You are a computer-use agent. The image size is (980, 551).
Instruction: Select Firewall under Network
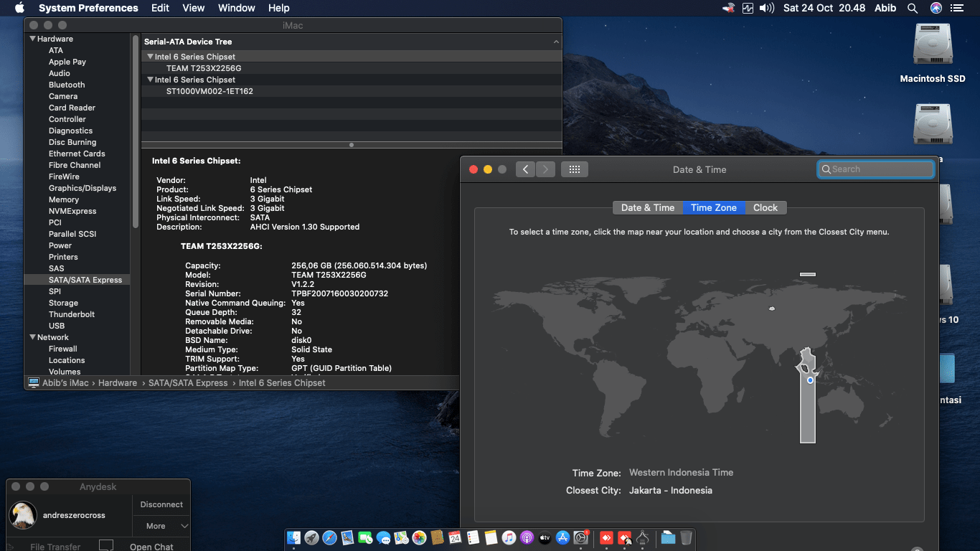point(63,349)
